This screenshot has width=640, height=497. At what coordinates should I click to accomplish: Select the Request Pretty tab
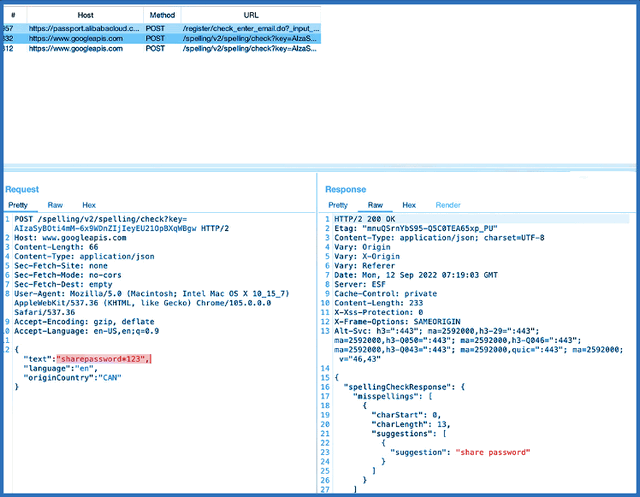18,205
